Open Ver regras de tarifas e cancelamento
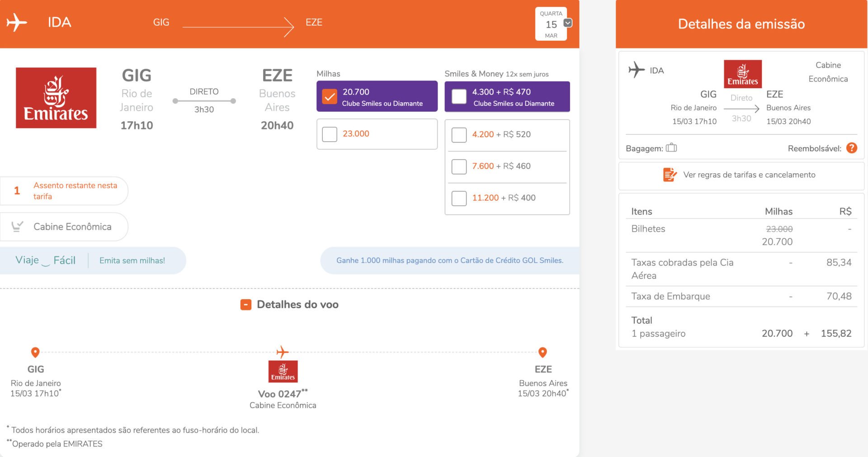Screen dimensions: 868x457 (749, 175)
